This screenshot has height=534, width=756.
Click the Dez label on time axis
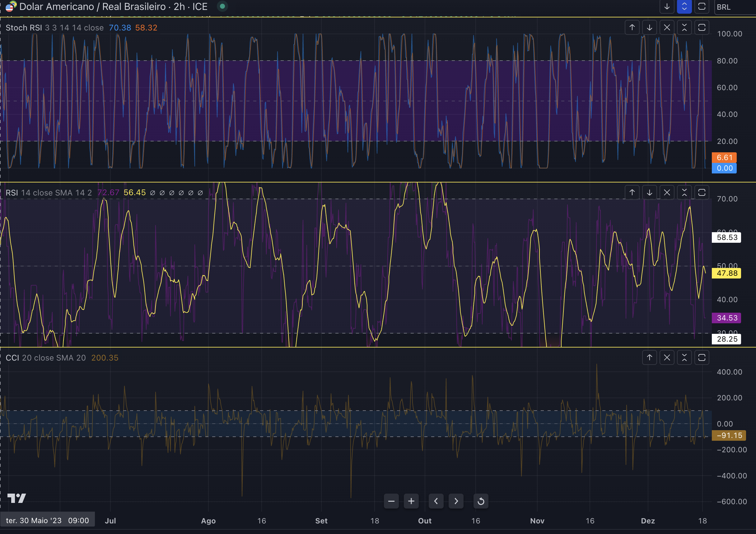[x=648, y=521]
